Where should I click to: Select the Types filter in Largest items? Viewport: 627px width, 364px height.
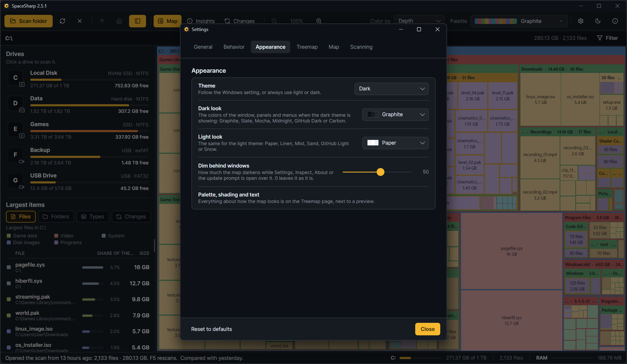[93, 217]
